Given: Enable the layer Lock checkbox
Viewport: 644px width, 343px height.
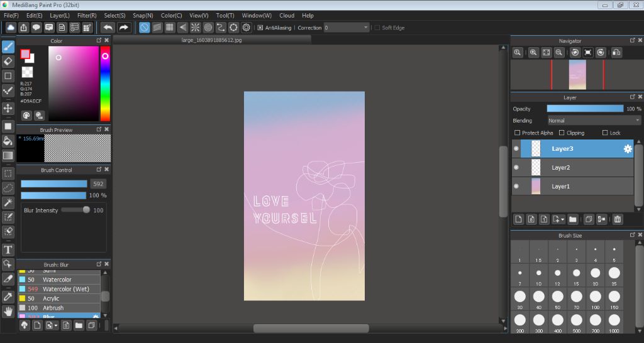Looking at the screenshot, I should 605,133.
